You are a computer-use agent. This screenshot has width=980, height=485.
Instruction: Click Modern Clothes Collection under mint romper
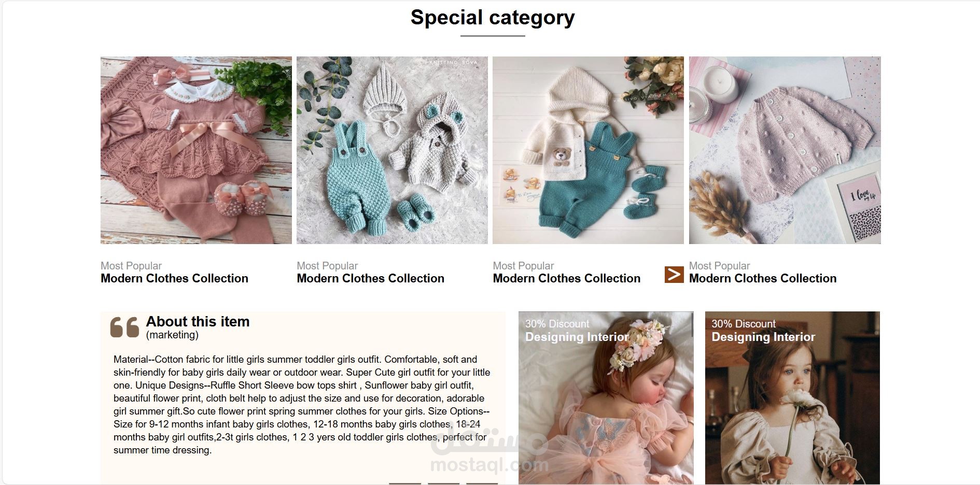[x=370, y=278]
